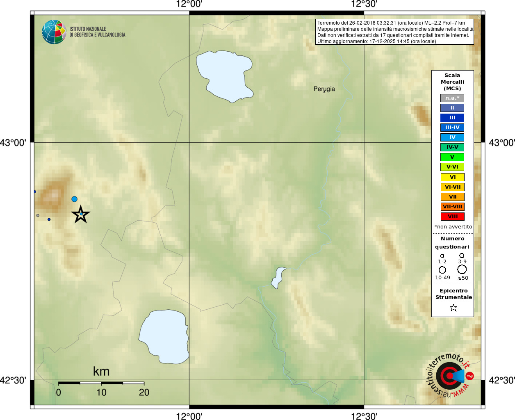Image resolution: width=515 pixels, height=420 pixels.
Task: Click the Perugia city label
Action: 324,89
